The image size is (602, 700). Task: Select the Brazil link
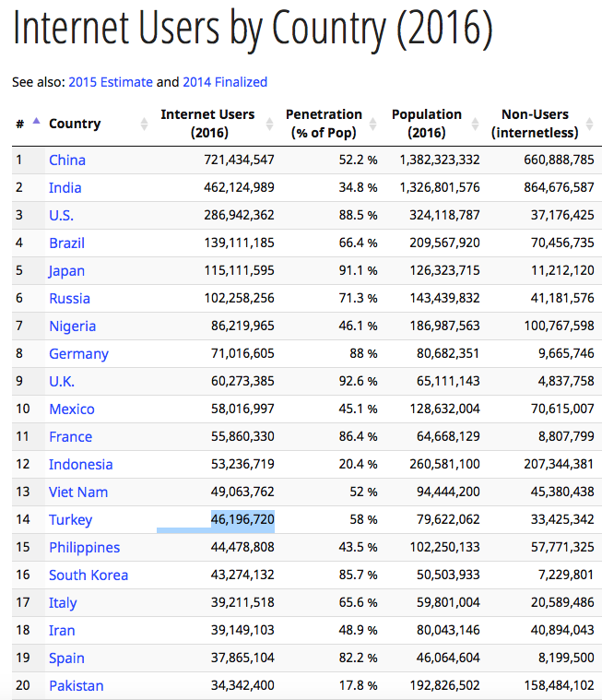[x=66, y=243]
